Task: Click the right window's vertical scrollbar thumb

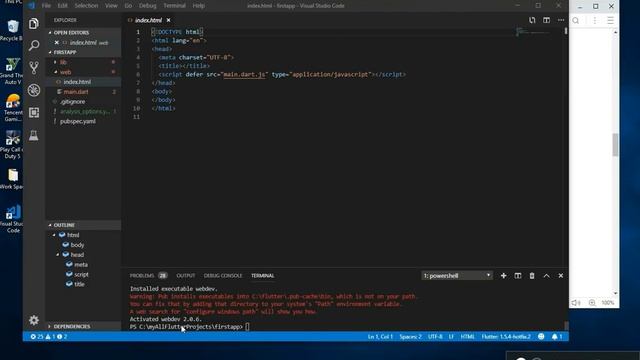Action: (x=615, y=144)
